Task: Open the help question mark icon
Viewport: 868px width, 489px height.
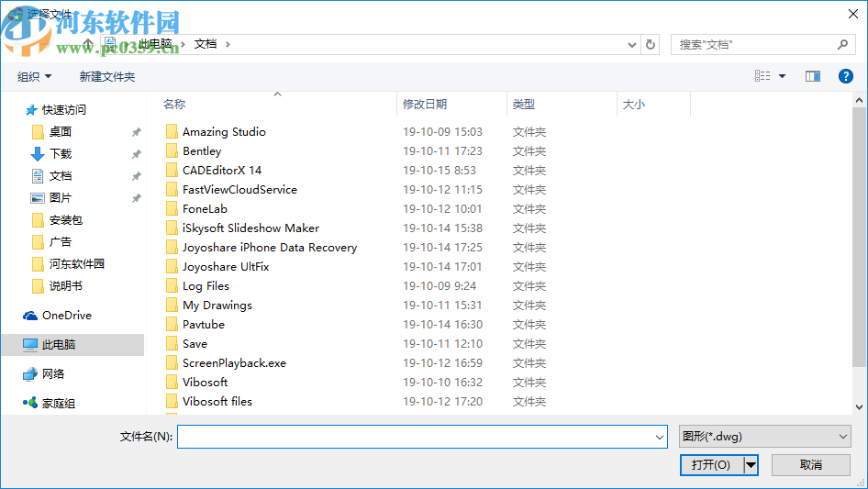Action: [845, 76]
